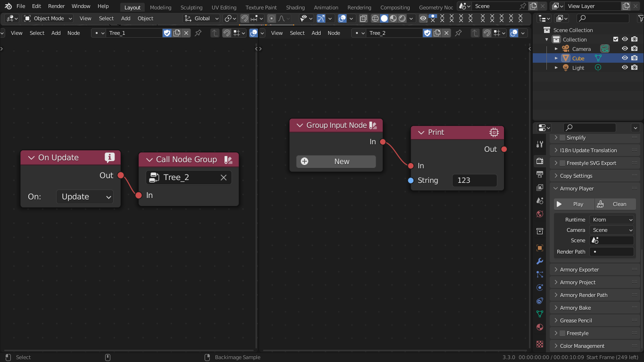
Task: Switch to the Shading workspace tab
Action: point(295,8)
